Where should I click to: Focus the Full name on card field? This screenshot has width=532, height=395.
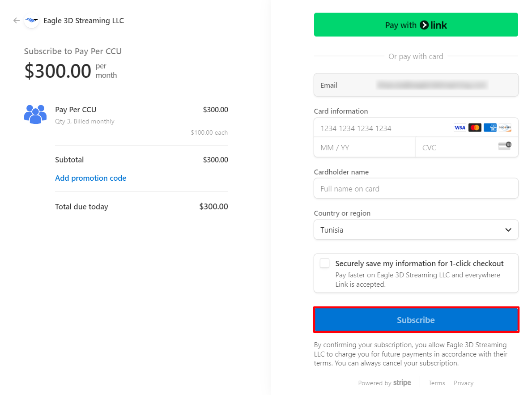pyautogui.click(x=416, y=189)
